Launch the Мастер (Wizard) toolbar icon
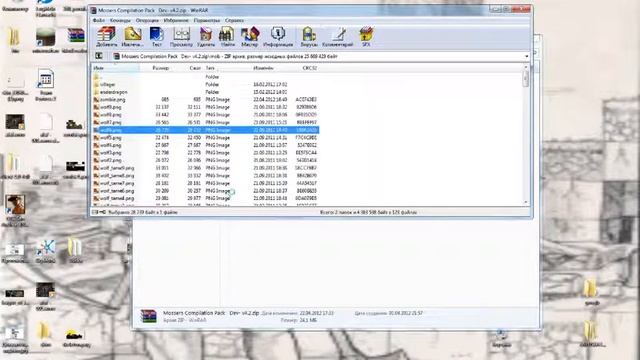 coord(249,36)
